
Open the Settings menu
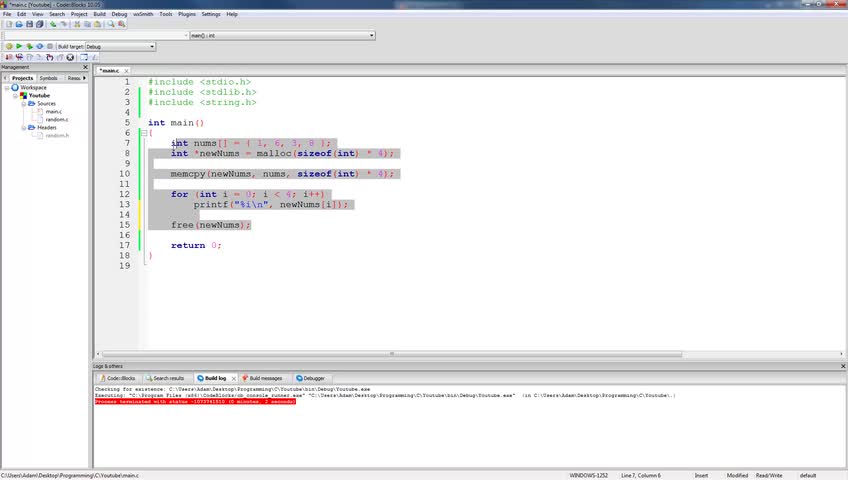[211, 14]
